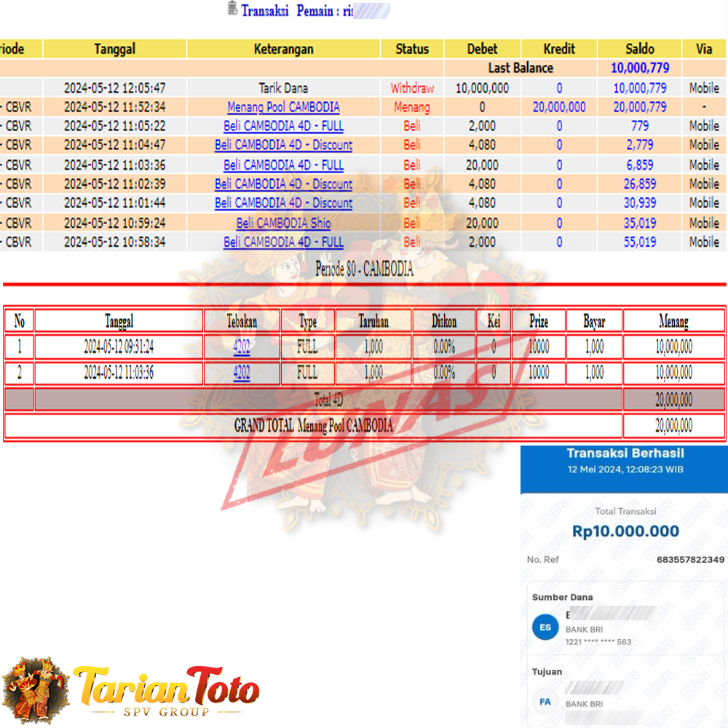This screenshot has width=728, height=728.
Task: Click the Debet column header
Action: 482,49
